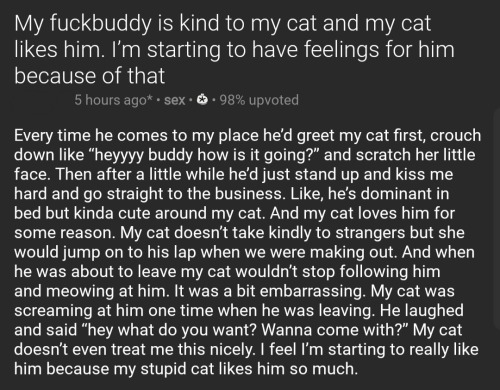Click the title words 'because of that'
The image size is (500, 390).
pos(89,76)
